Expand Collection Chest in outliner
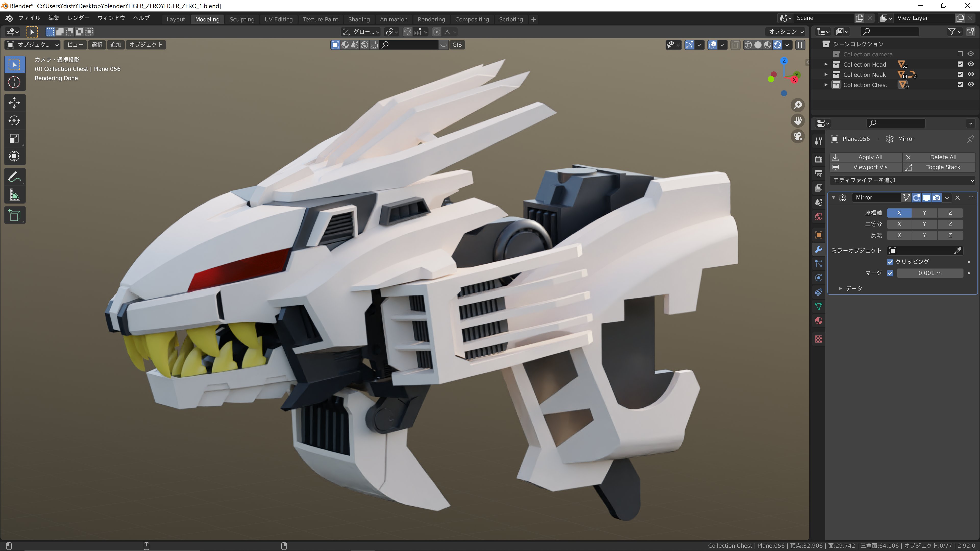 pyautogui.click(x=826, y=85)
